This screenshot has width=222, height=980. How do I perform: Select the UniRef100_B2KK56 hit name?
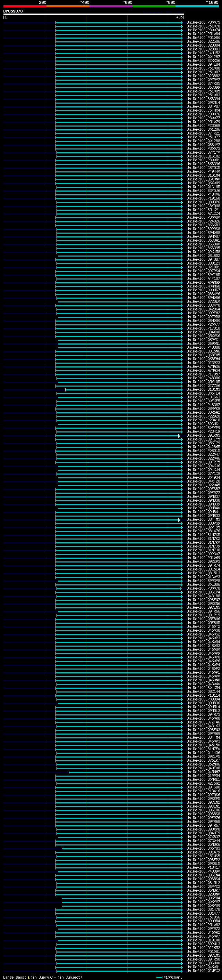(203, 60)
